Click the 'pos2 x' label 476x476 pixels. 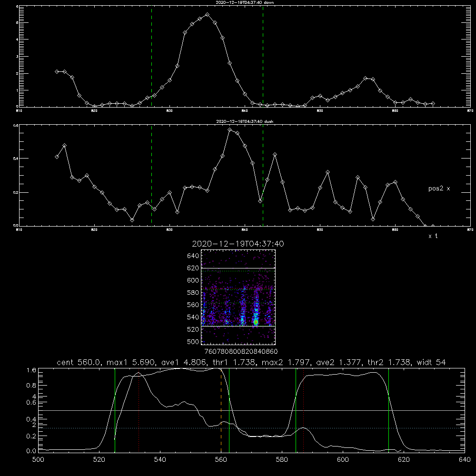coord(439,188)
